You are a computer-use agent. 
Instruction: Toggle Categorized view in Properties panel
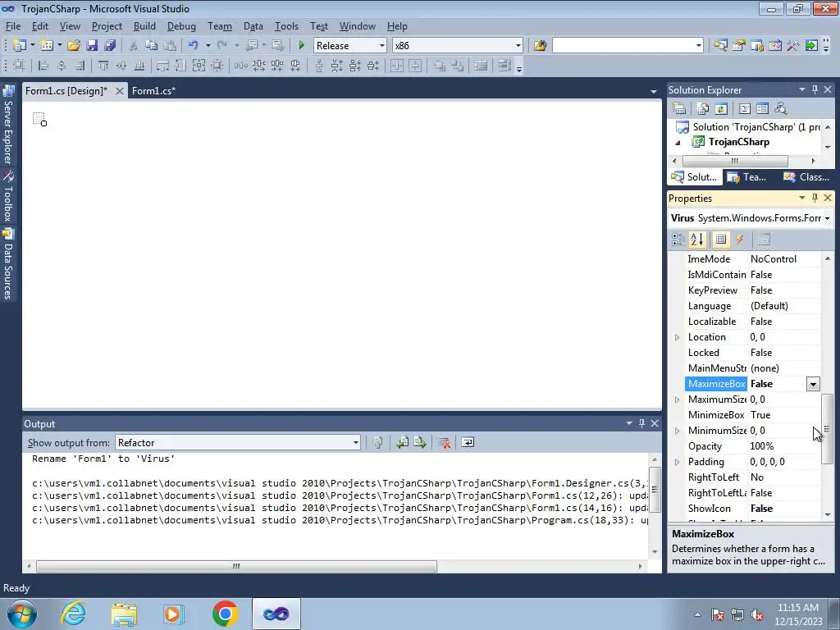(678, 240)
